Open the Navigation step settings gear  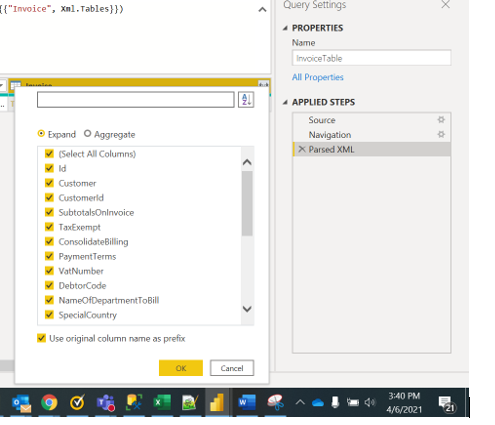(441, 134)
